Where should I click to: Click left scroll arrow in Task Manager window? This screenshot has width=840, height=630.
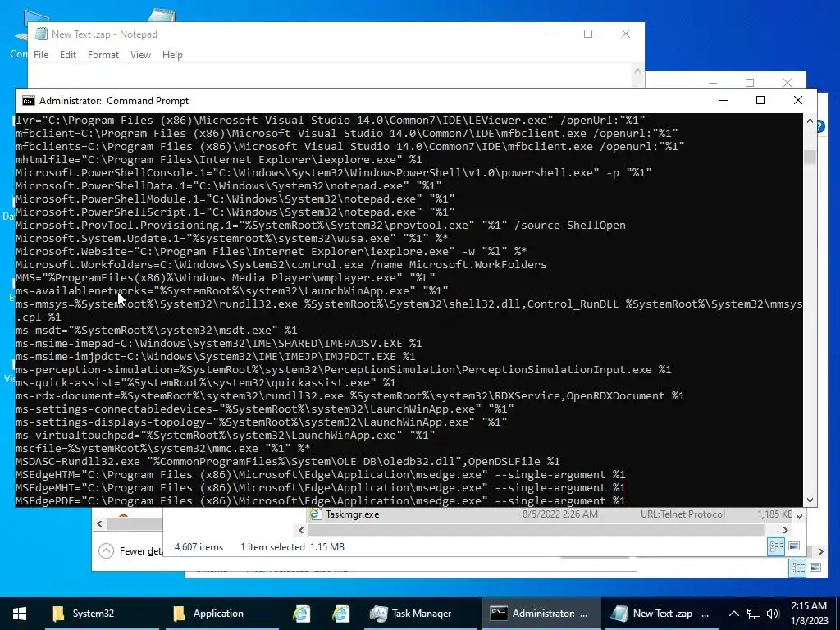[x=99, y=523]
